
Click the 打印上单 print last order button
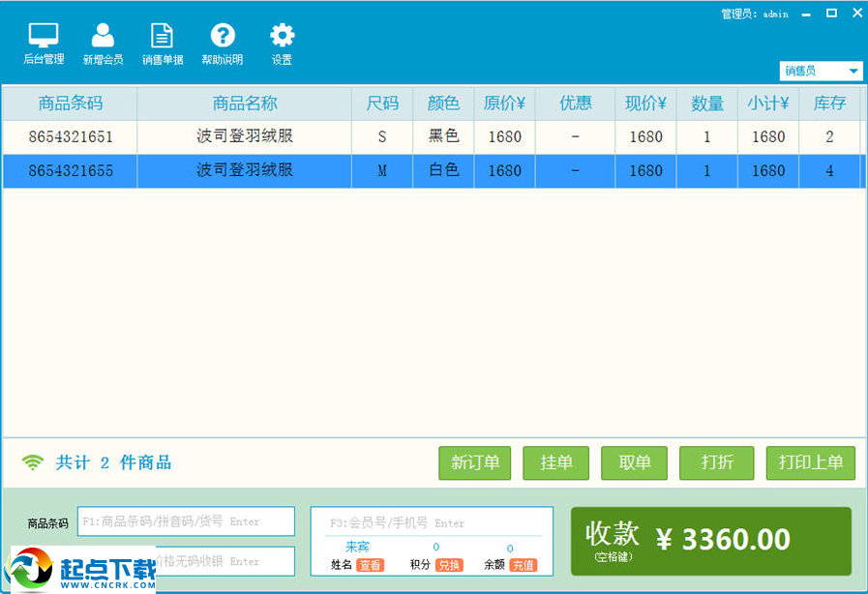tap(811, 462)
